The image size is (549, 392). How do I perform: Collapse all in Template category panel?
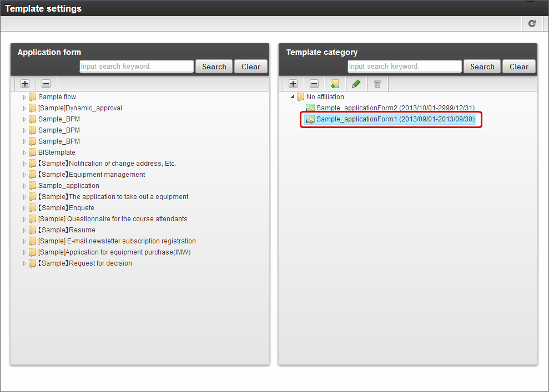tap(314, 84)
